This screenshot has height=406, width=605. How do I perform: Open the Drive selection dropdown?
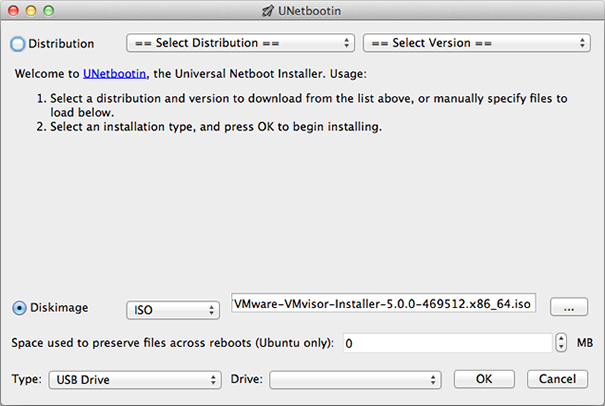click(355, 380)
